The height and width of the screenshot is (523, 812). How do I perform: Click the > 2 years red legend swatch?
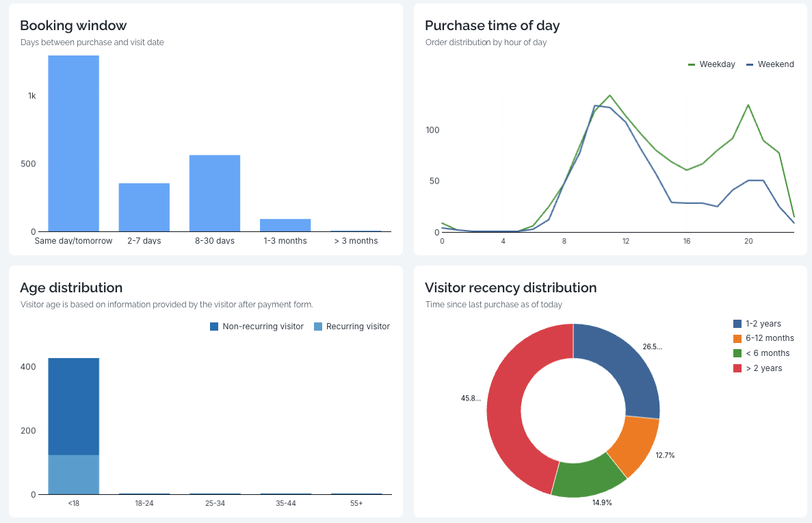point(737,368)
